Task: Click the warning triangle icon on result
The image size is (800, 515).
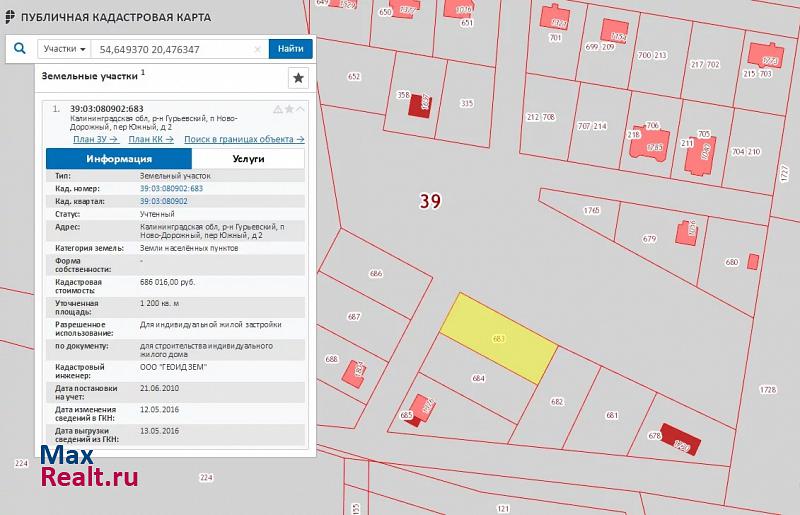Action: 278,109
